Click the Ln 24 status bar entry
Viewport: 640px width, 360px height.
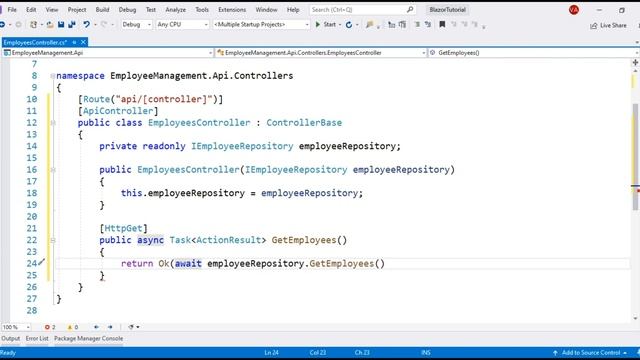point(271,353)
